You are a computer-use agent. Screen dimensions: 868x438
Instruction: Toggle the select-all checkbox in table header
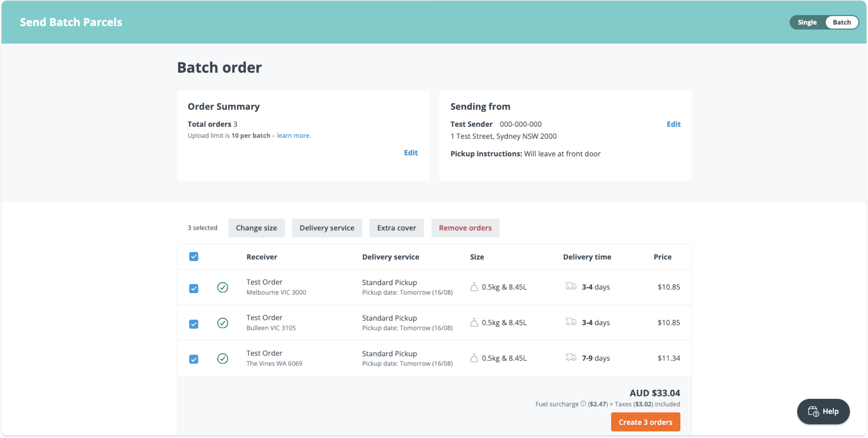[x=193, y=257]
